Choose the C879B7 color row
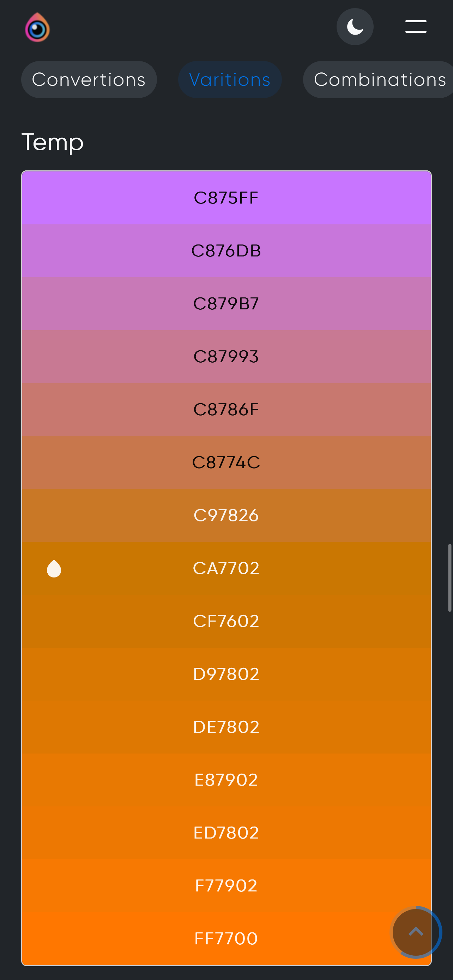This screenshot has height=980, width=453. pyautogui.click(x=226, y=304)
